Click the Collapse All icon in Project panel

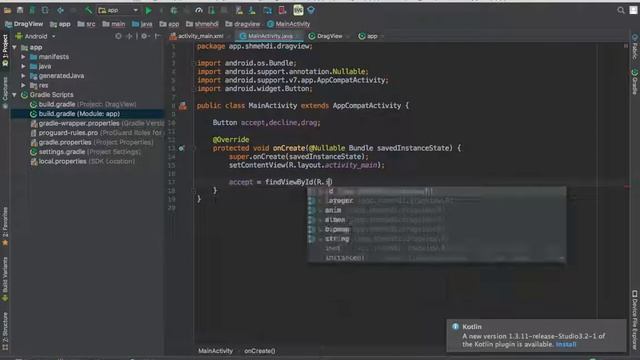(129, 36)
